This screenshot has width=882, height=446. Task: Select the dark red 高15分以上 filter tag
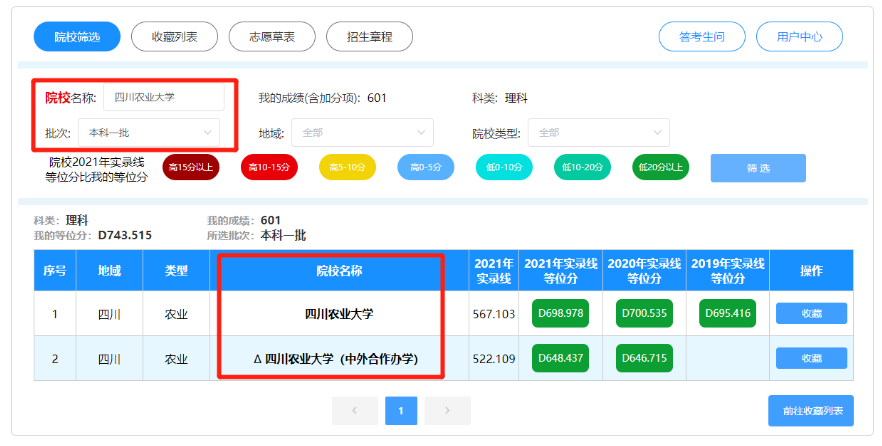click(191, 167)
